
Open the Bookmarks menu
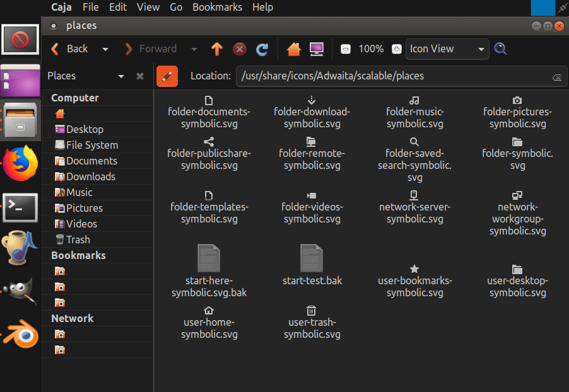[x=217, y=8]
